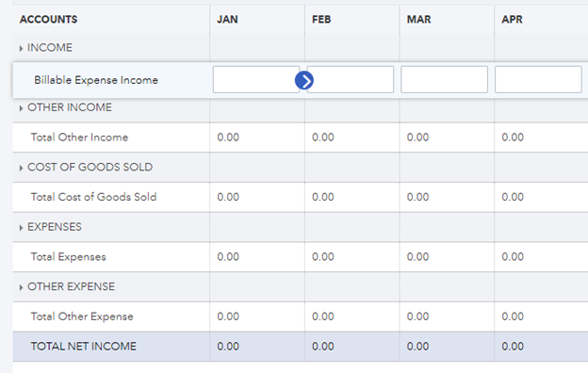Expand the INCOME section triangle
The width and height of the screenshot is (588, 373).
tap(21, 48)
